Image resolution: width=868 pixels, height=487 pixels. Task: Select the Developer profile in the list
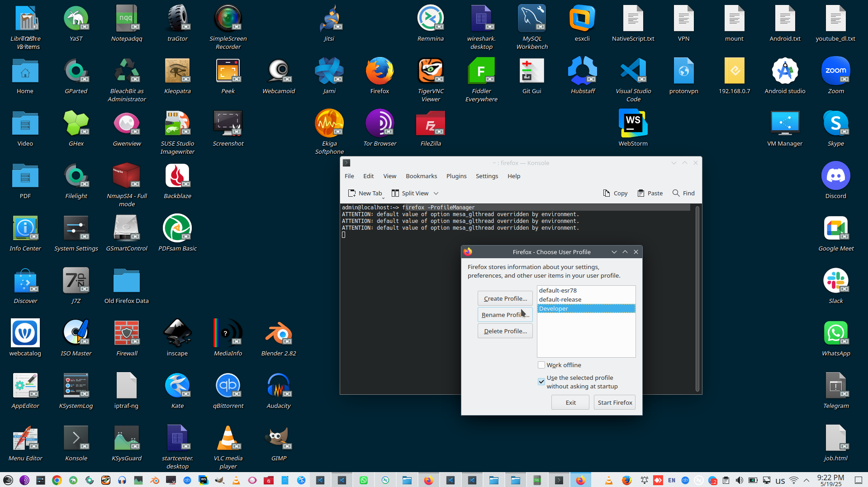coord(586,308)
